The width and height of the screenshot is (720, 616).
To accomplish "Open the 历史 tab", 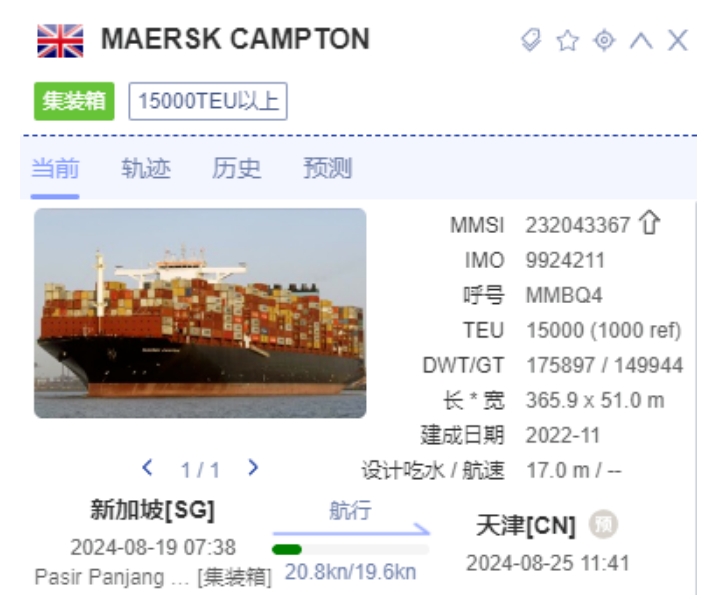I will (x=236, y=168).
